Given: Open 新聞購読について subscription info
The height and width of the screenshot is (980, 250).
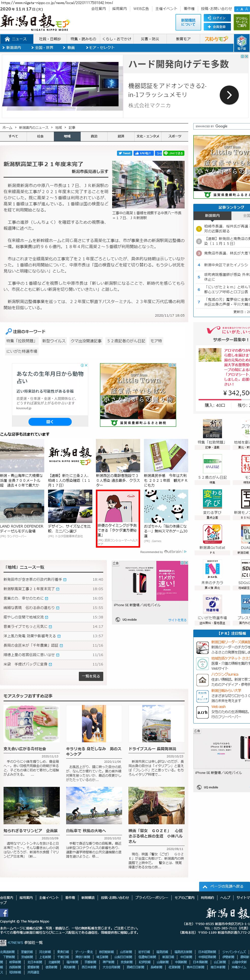Looking at the screenshot, I should point(188,22).
